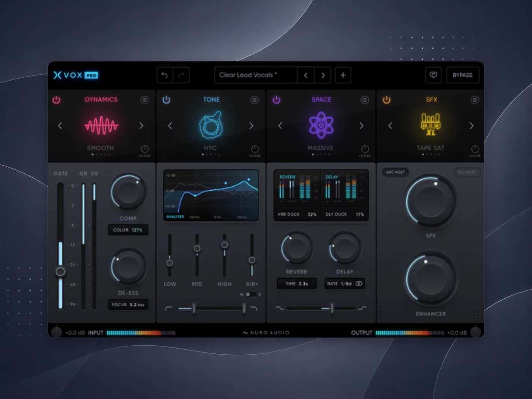Click the pink Dynamics waveform icon
Screen dimensions: 532x399
[x=101, y=125]
